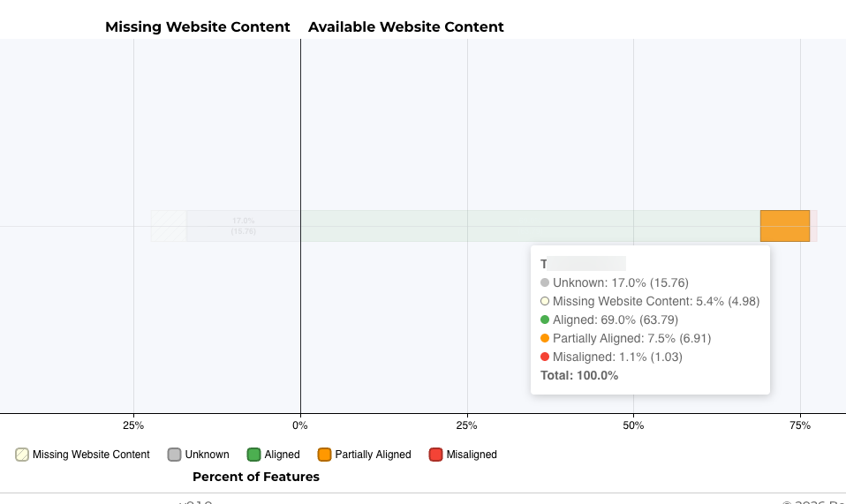Click the gray Unknown bar segment showing 17.0%
Screen dimensions: 846x504
click(243, 226)
